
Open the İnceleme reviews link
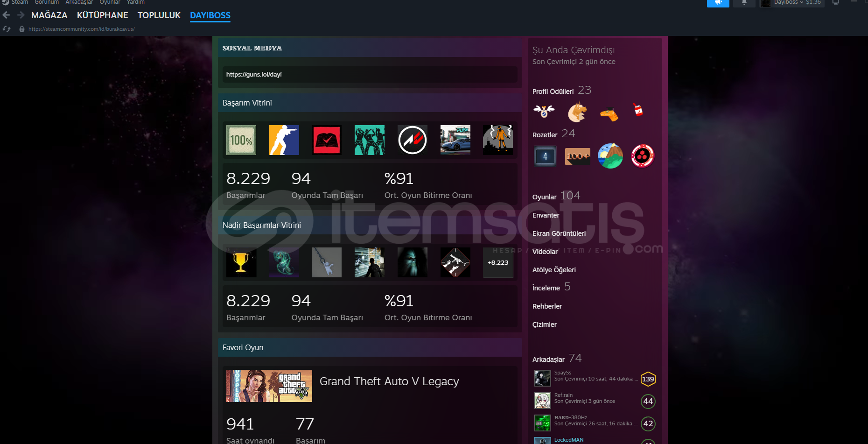546,288
